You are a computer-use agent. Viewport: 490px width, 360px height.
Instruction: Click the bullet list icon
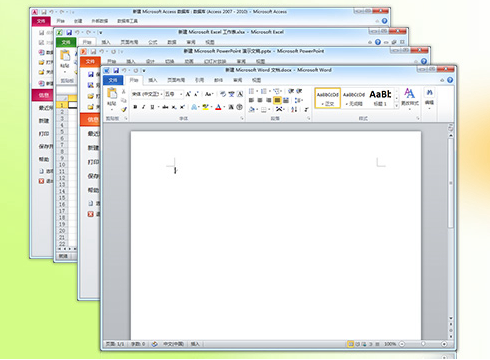(252, 91)
